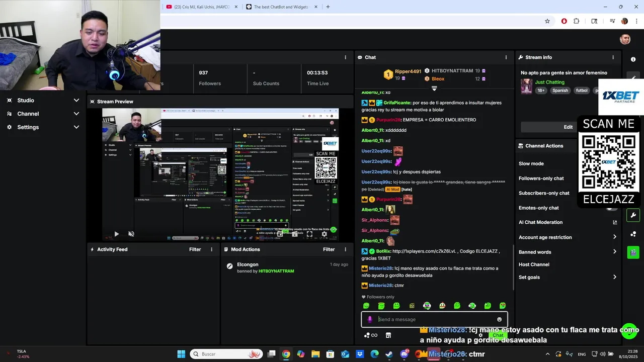Open the Mod Actions Filter
Viewport: 644px width, 362px height.
tap(329, 249)
